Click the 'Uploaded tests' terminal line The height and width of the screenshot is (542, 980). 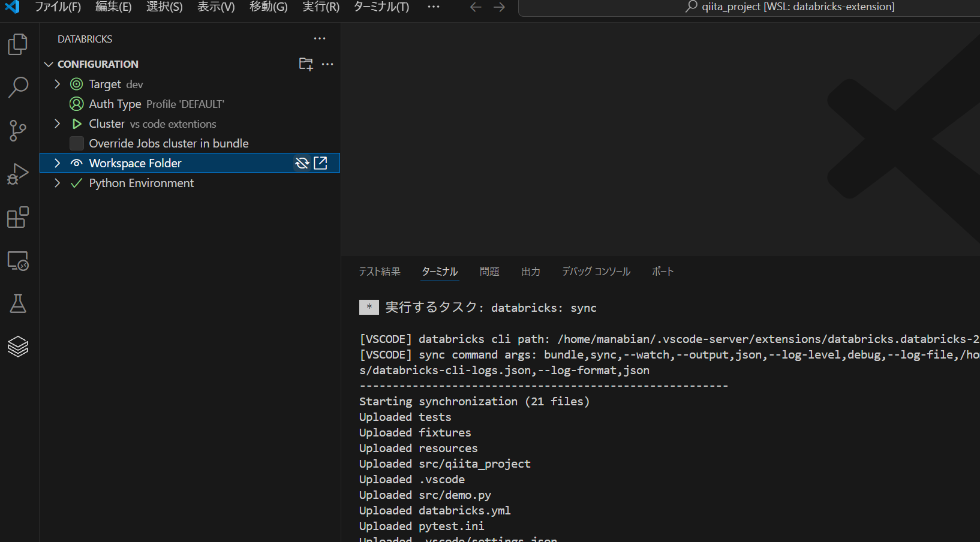pos(405,417)
